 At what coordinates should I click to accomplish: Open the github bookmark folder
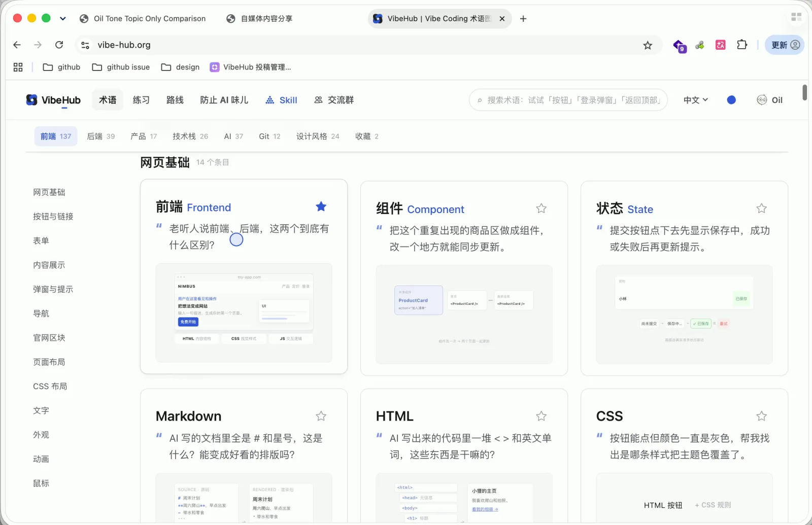click(x=62, y=67)
